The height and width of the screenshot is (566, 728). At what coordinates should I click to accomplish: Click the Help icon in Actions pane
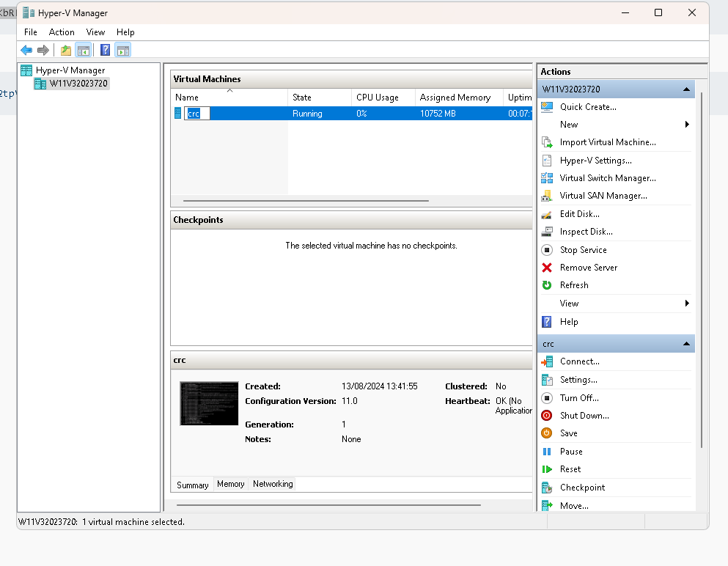tap(547, 322)
